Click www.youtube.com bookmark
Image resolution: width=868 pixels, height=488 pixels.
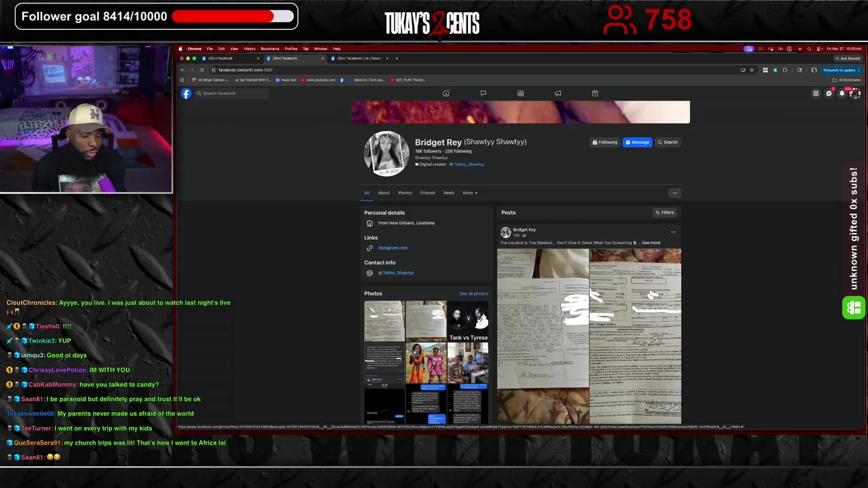click(x=318, y=80)
